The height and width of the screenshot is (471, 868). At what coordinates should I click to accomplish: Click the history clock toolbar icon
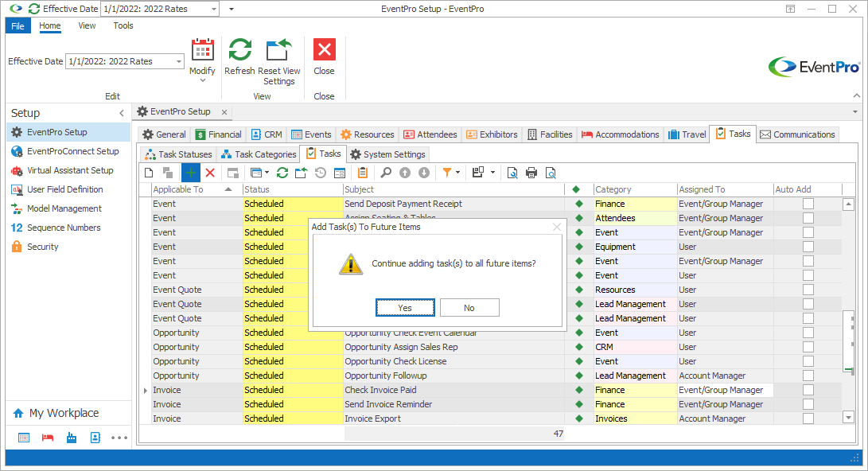coord(321,173)
